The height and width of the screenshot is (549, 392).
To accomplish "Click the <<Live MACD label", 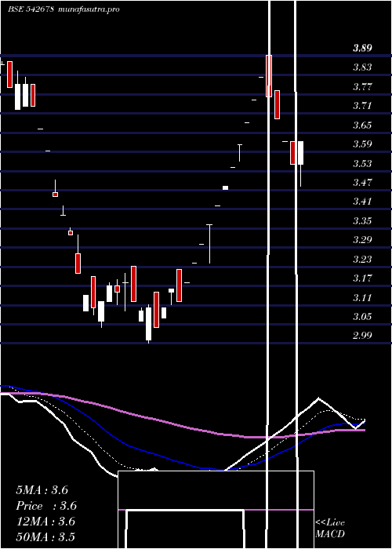I will 330,528.
